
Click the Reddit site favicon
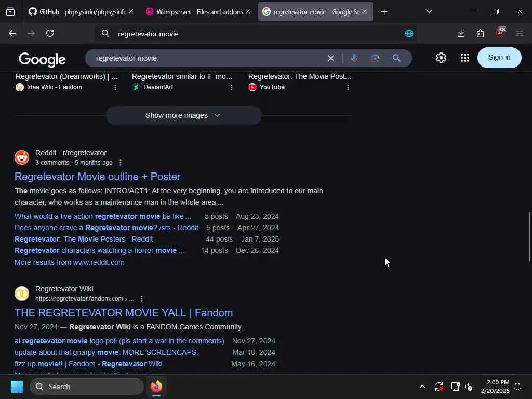[x=22, y=157]
